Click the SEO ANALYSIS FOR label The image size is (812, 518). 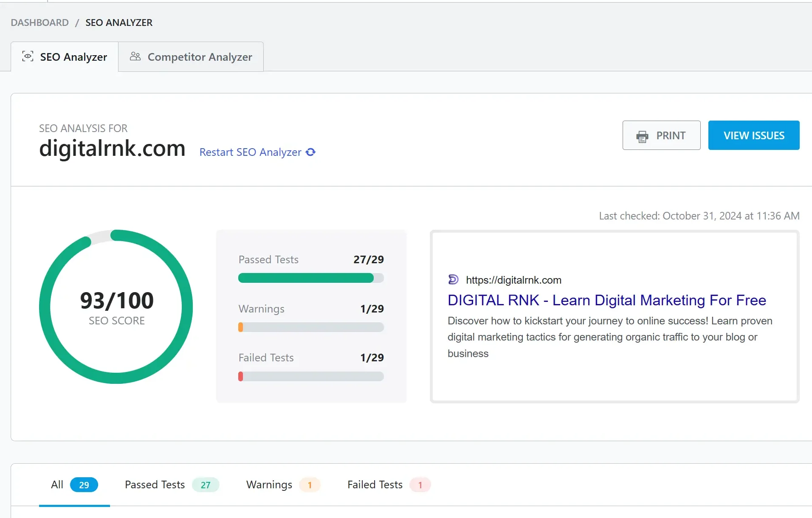83,128
